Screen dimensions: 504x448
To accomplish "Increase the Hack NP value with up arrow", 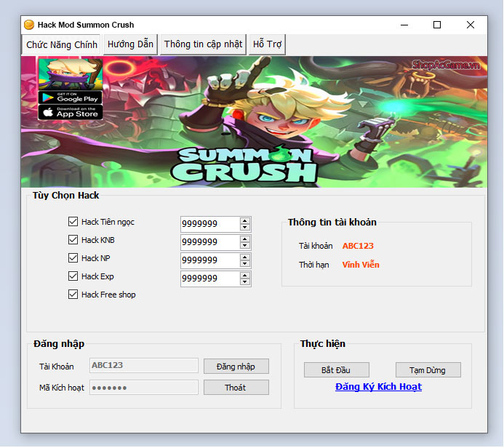I will (245, 257).
